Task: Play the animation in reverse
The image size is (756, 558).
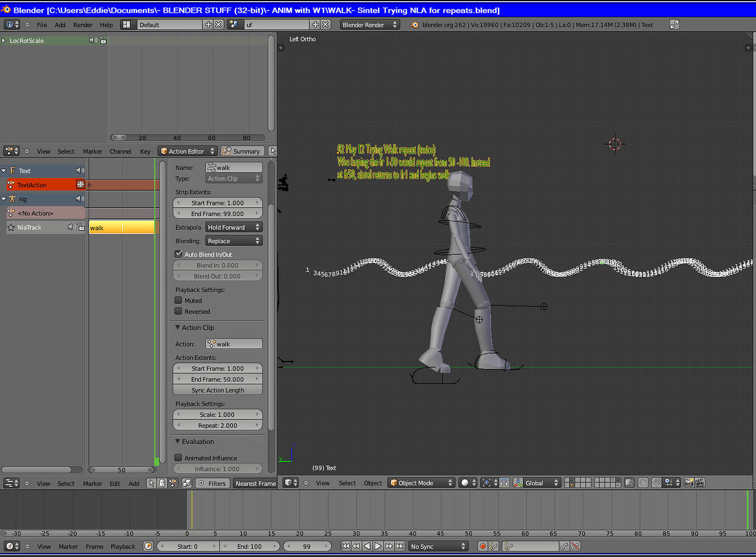Action: pos(367,546)
